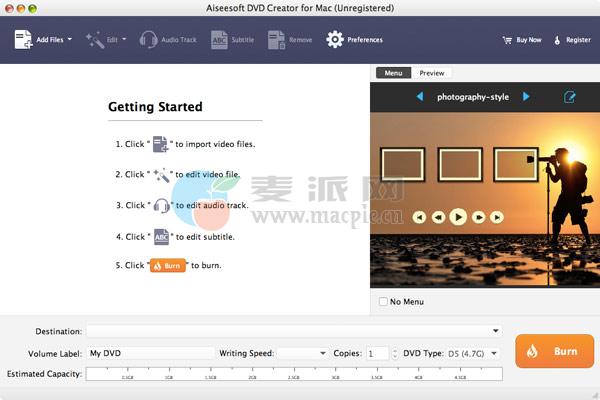The width and height of the screenshot is (600, 400).
Task: Click the Copies stepper arrows
Action: 395,353
